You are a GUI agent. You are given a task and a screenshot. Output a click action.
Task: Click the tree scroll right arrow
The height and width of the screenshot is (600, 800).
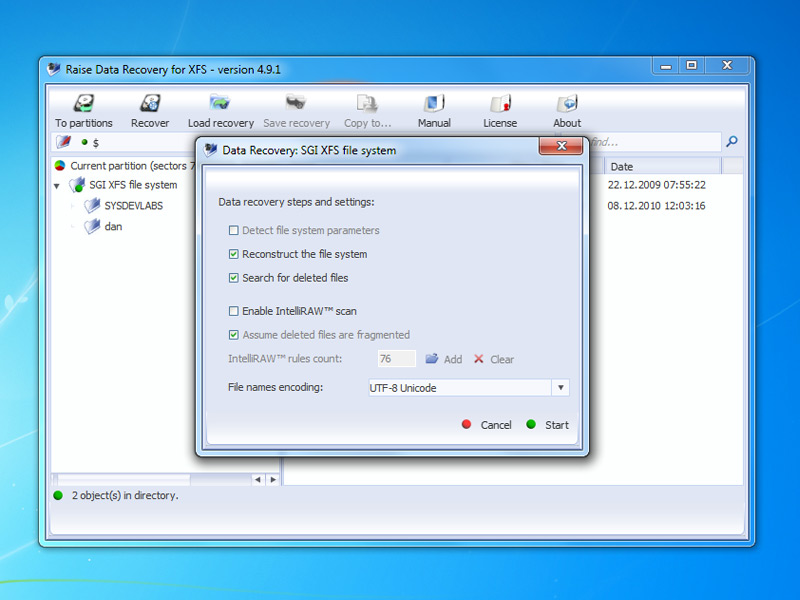click(x=273, y=480)
